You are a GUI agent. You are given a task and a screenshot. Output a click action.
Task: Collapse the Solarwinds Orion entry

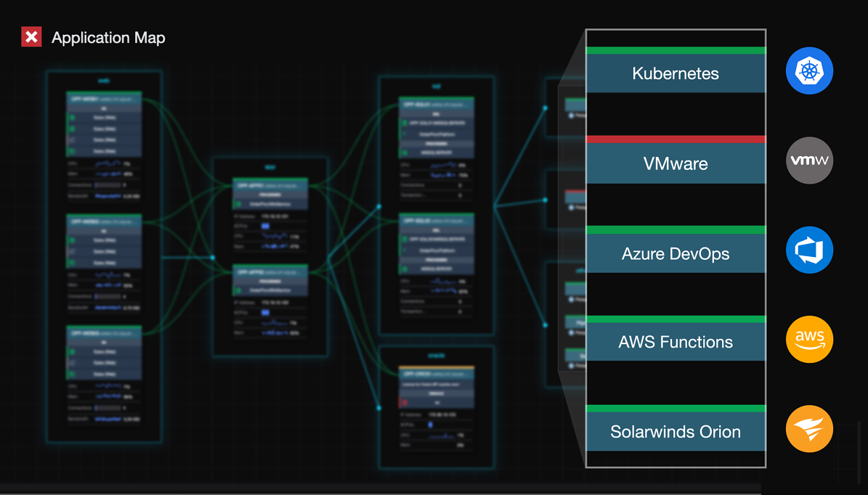(675, 431)
